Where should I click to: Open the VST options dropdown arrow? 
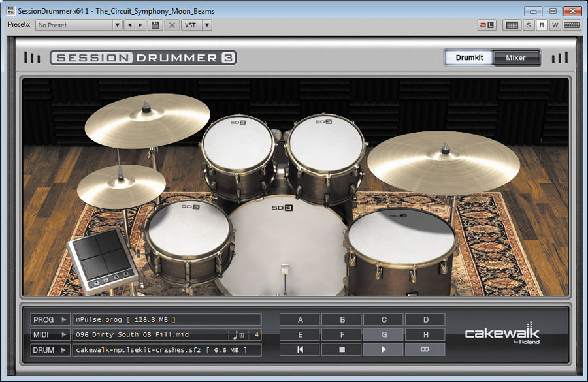point(206,25)
